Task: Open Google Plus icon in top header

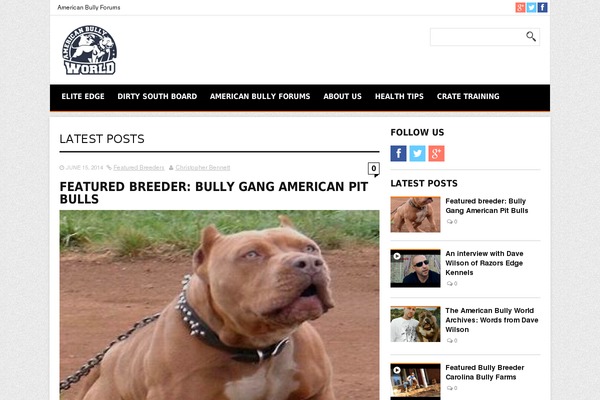Action: [520, 7]
